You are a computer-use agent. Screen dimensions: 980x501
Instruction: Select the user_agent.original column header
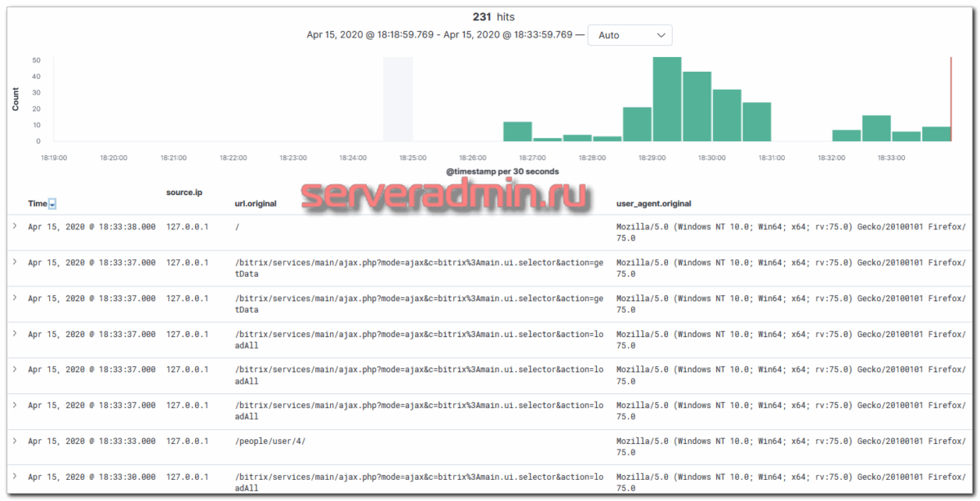[x=656, y=204]
